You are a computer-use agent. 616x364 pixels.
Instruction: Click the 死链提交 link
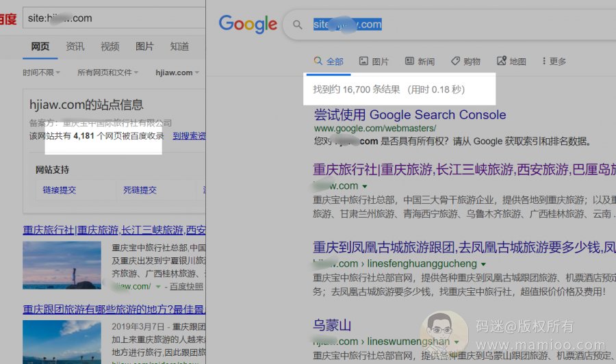[x=140, y=190]
